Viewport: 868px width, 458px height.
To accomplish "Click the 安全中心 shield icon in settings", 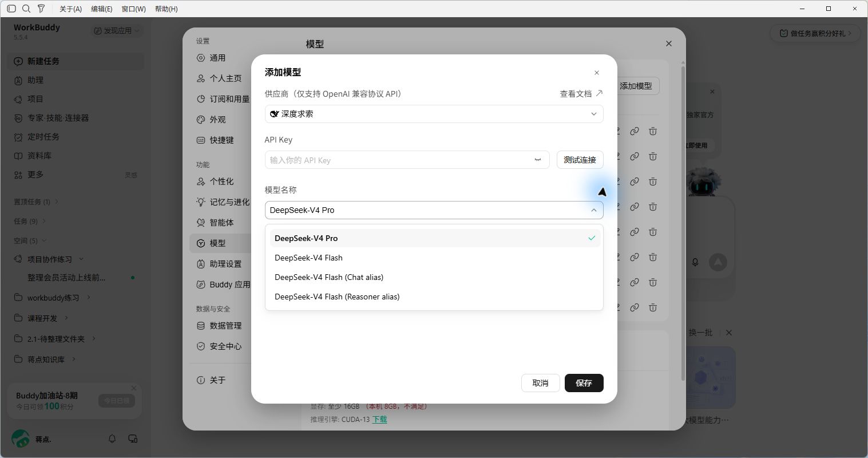I will tap(201, 346).
